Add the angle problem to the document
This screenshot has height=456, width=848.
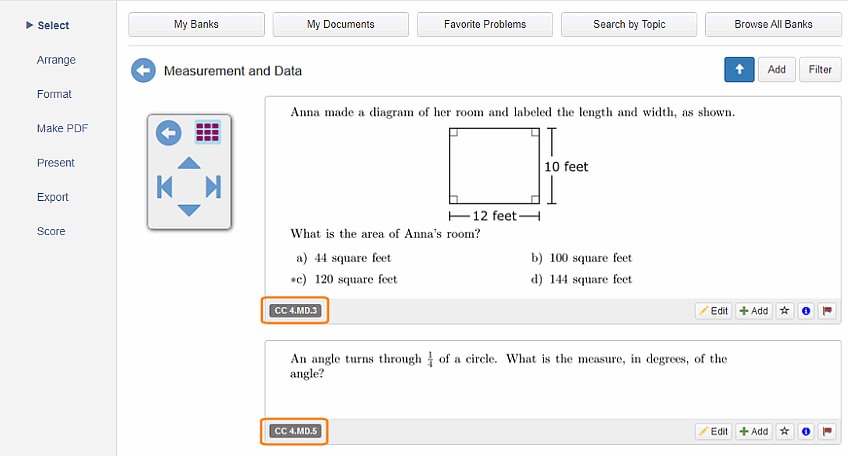pyautogui.click(x=754, y=431)
